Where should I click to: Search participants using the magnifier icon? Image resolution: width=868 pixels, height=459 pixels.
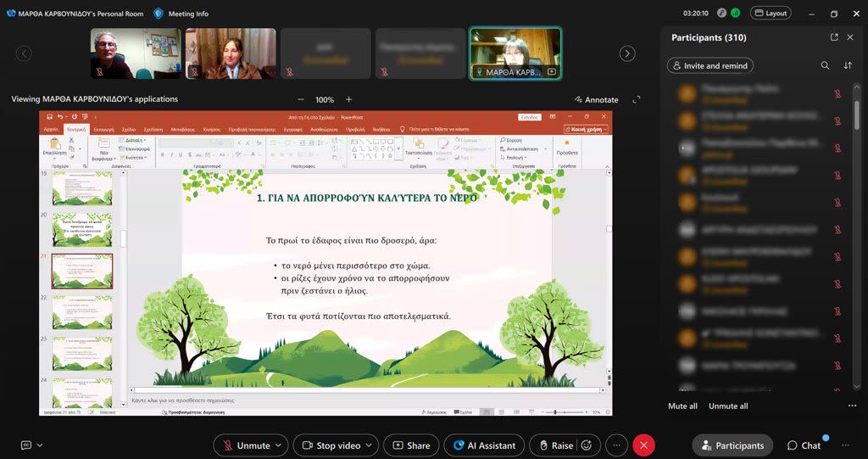[x=825, y=65]
